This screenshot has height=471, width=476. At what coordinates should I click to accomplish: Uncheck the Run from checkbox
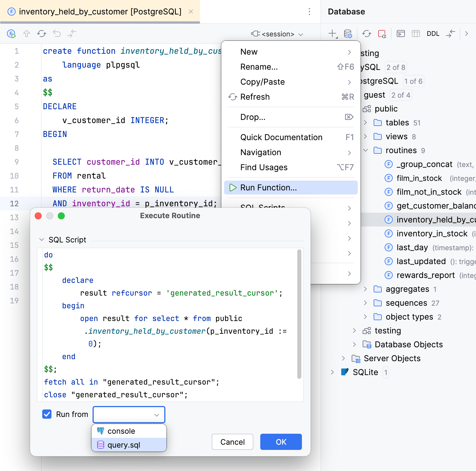pos(47,414)
